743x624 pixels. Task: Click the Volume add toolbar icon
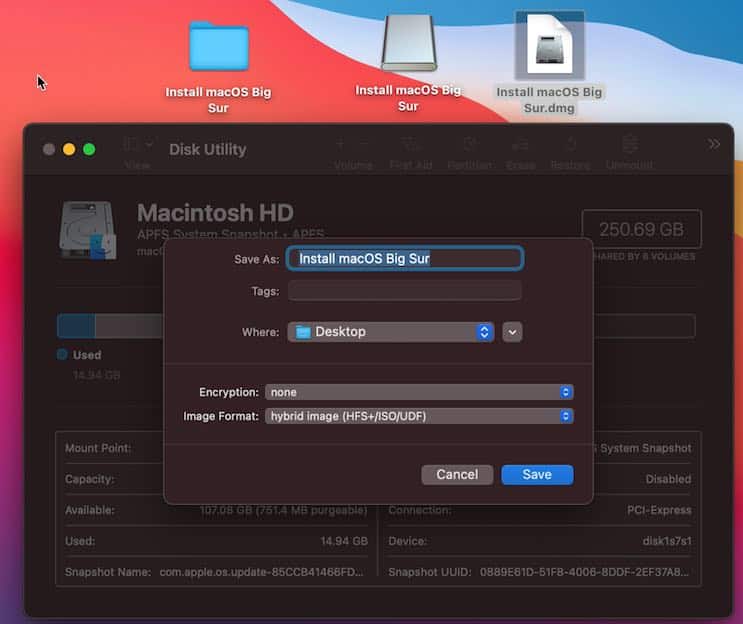(340, 144)
